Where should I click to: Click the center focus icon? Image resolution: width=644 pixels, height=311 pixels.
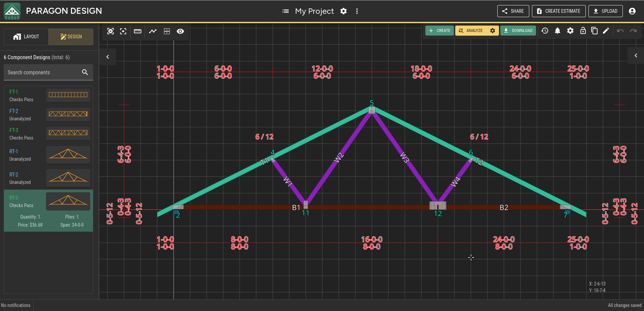click(123, 31)
